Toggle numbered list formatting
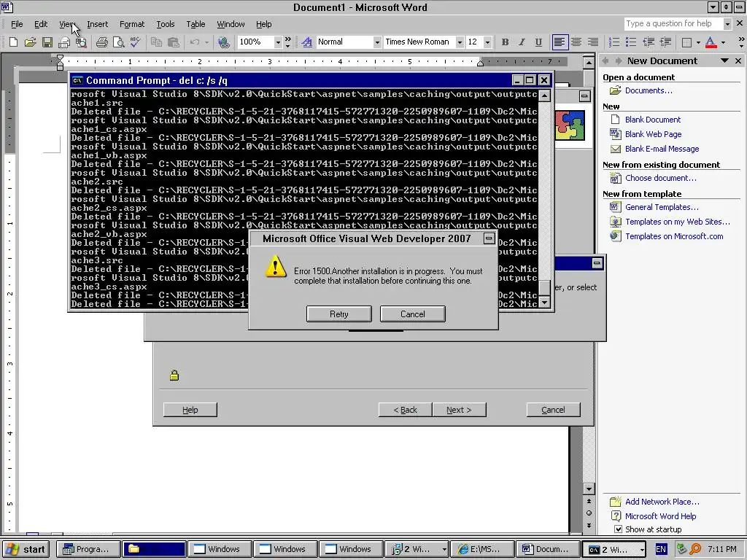 click(614, 42)
